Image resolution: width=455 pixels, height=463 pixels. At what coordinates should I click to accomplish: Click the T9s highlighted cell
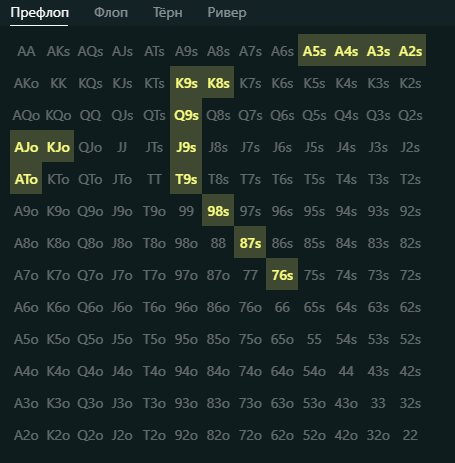click(x=186, y=179)
